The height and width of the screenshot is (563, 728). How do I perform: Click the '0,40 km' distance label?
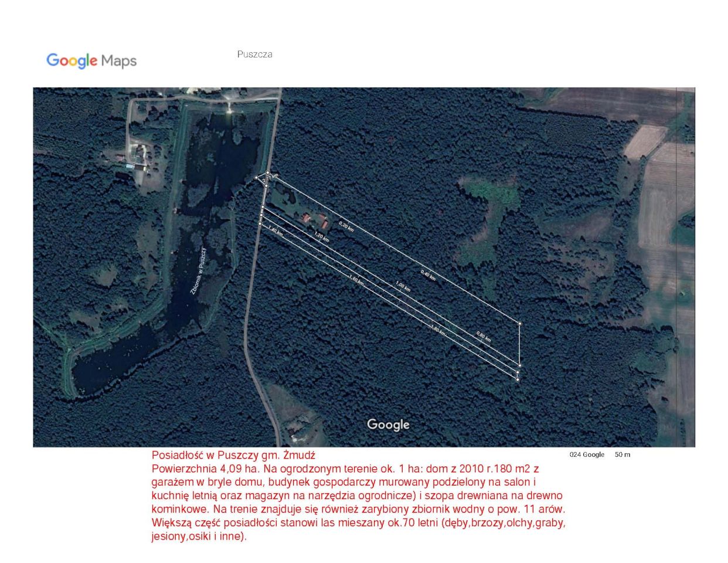(428, 274)
